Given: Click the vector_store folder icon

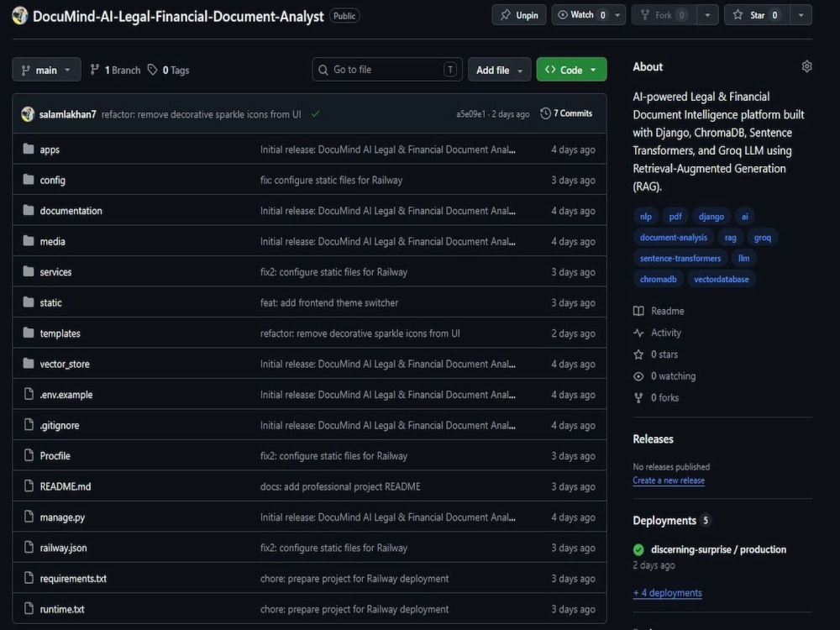Looking at the screenshot, I should (29, 363).
